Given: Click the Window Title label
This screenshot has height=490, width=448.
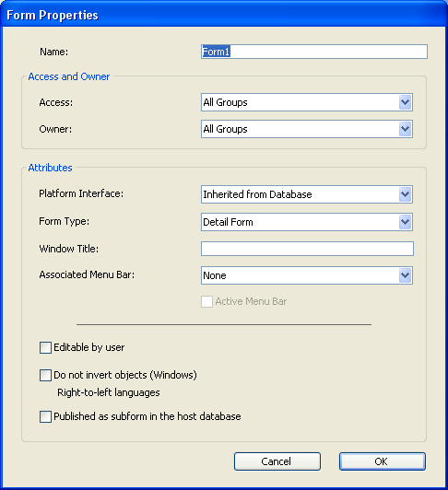Looking at the screenshot, I should pyautogui.click(x=69, y=249).
